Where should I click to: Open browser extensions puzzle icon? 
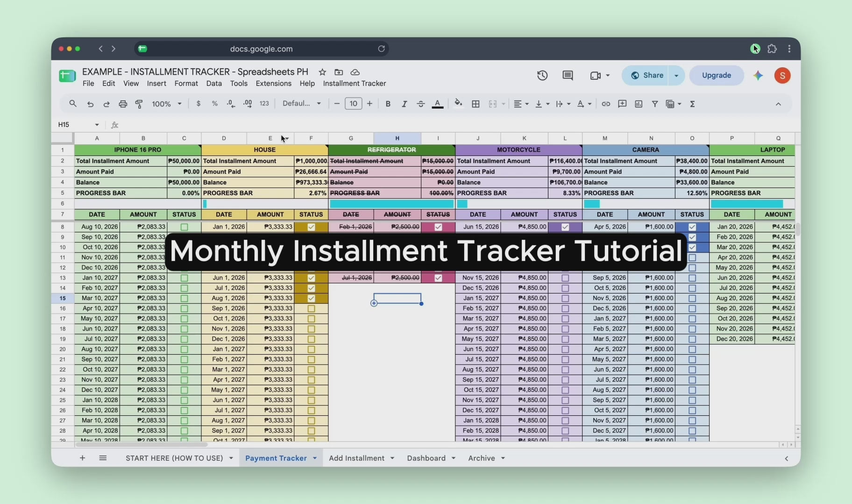pos(772,49)
